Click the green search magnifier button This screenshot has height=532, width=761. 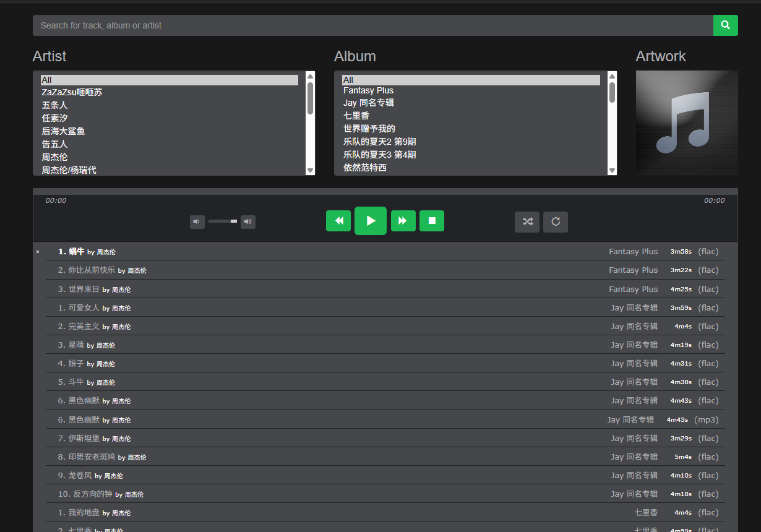[x=726, y=25]
